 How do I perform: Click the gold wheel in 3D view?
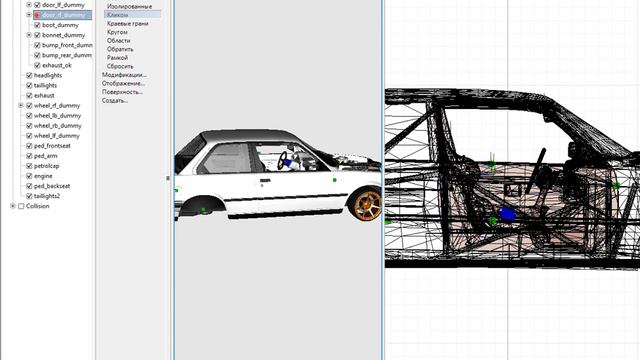(x=367, y=204)
